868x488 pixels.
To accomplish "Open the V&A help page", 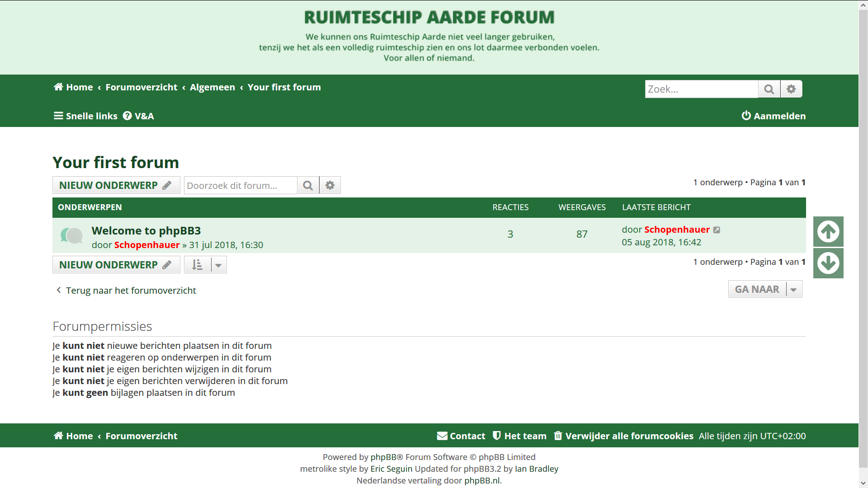I will [x=139, y=116].
